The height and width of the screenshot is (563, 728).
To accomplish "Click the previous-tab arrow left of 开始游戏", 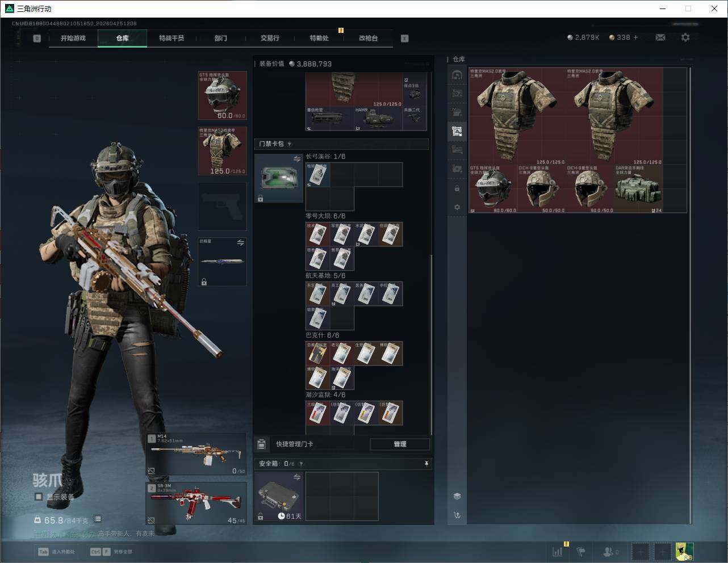I will tap(37, 39).
